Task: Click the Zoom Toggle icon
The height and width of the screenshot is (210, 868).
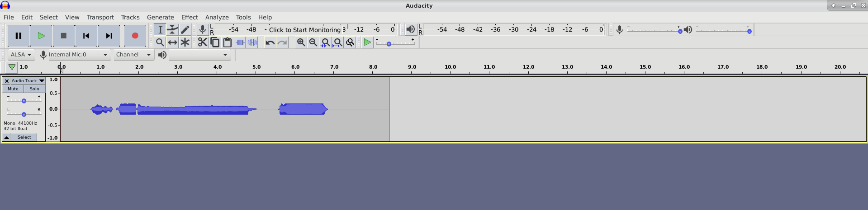Action: (x=350, y=42)
